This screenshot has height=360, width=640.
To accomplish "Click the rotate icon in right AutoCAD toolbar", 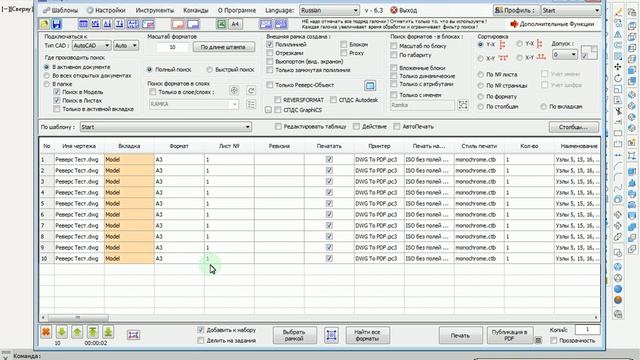I will click(618, 78).
